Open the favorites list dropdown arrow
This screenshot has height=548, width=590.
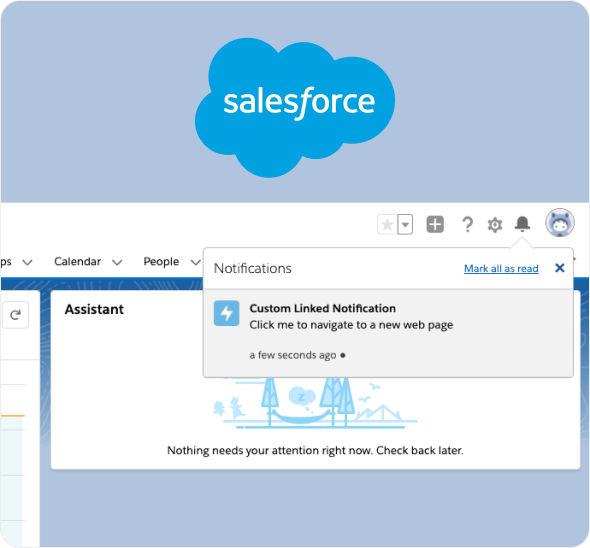405,225
